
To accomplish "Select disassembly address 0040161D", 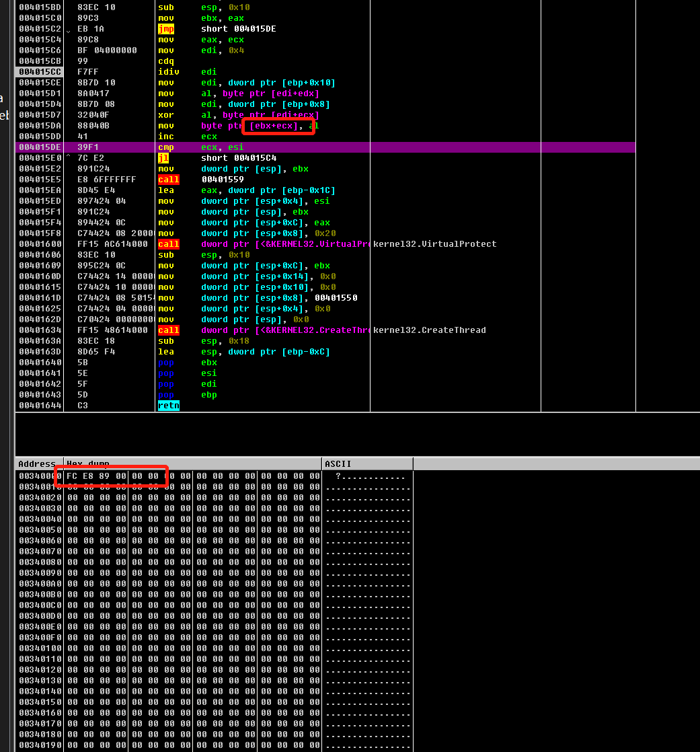I will 40,298.
